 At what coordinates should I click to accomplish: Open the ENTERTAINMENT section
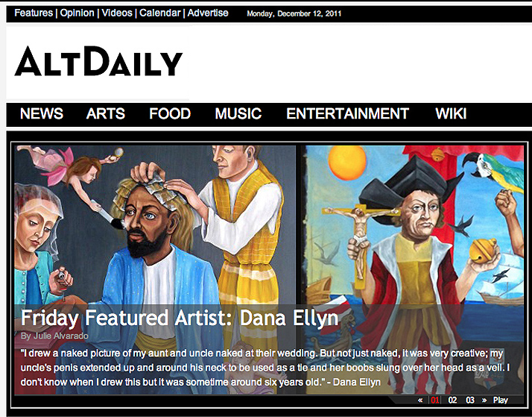point(347,113)
